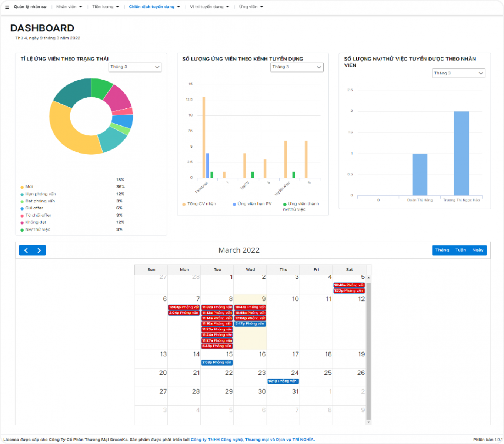Click calendar scrollbar down arrow

[x=368, y=422]
